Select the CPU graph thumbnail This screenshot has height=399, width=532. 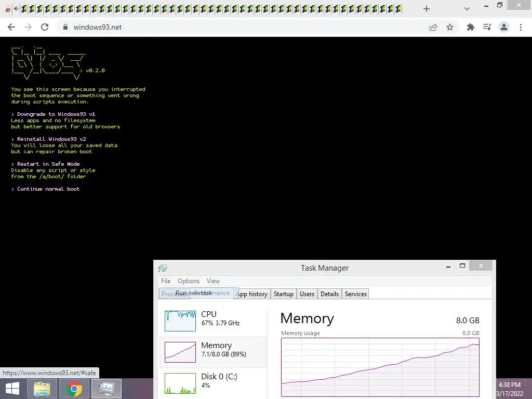point(180,321)
